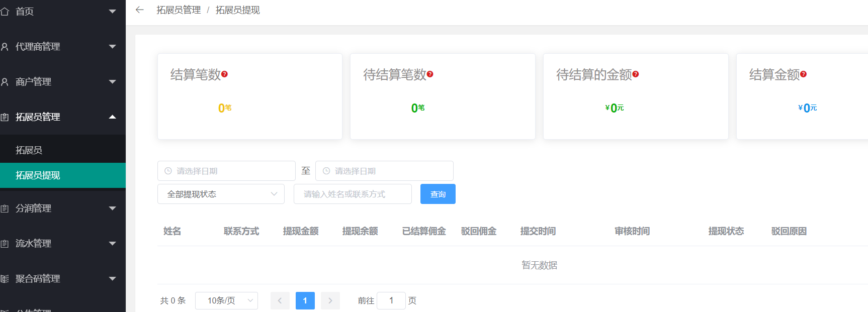Click the 待结算的金额 card title

(x=594, y=75)
